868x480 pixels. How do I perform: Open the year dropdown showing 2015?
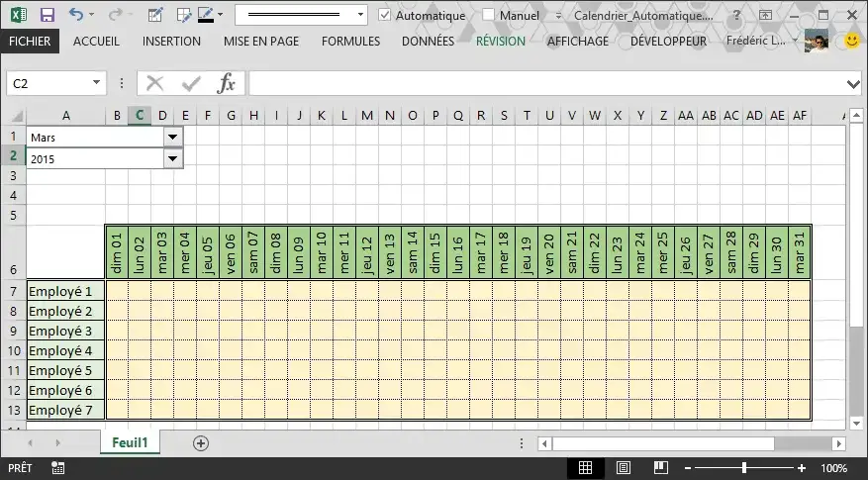pos(173,157)
